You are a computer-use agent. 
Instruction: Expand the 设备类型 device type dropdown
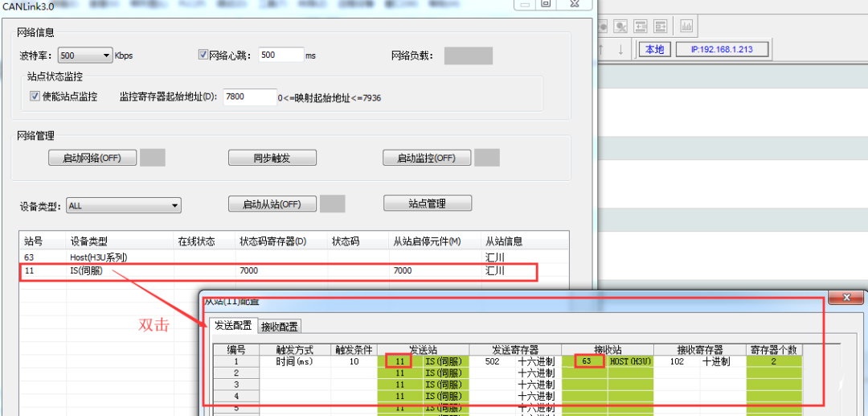(x=174, y=206)
